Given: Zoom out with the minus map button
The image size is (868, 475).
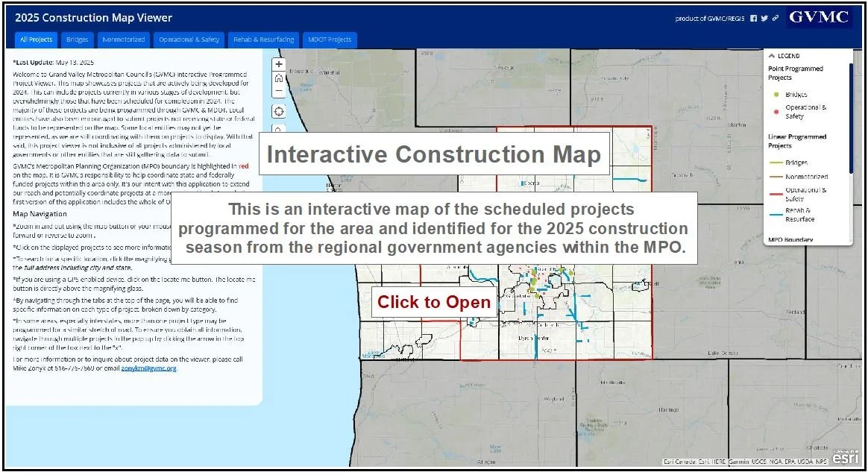Looking at the screenshot, I should pos(279,91).
